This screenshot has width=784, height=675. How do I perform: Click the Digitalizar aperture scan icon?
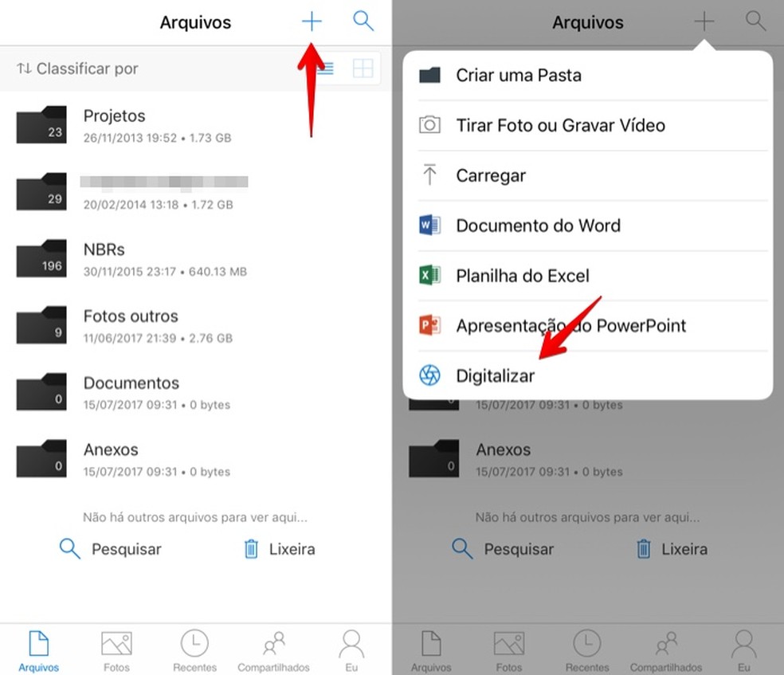(x=429, y=375)
